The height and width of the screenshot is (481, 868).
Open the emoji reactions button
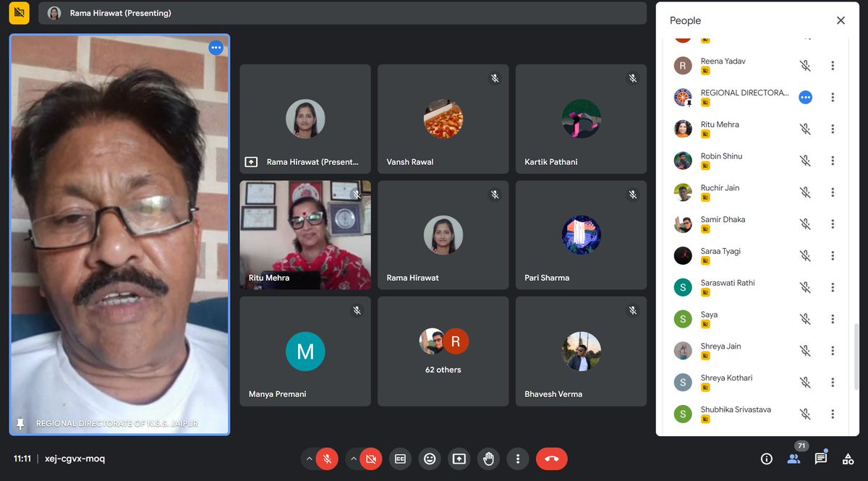tap(430, 459)
